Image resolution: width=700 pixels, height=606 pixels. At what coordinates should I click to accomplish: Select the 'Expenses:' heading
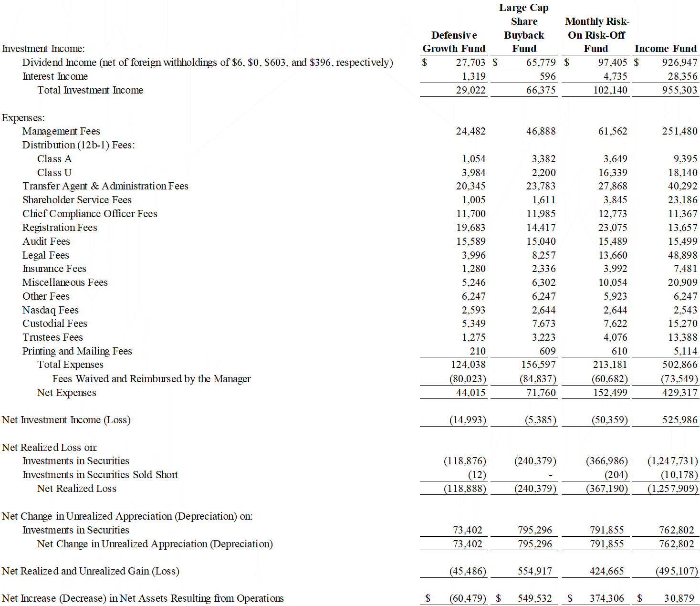[23, 118]
